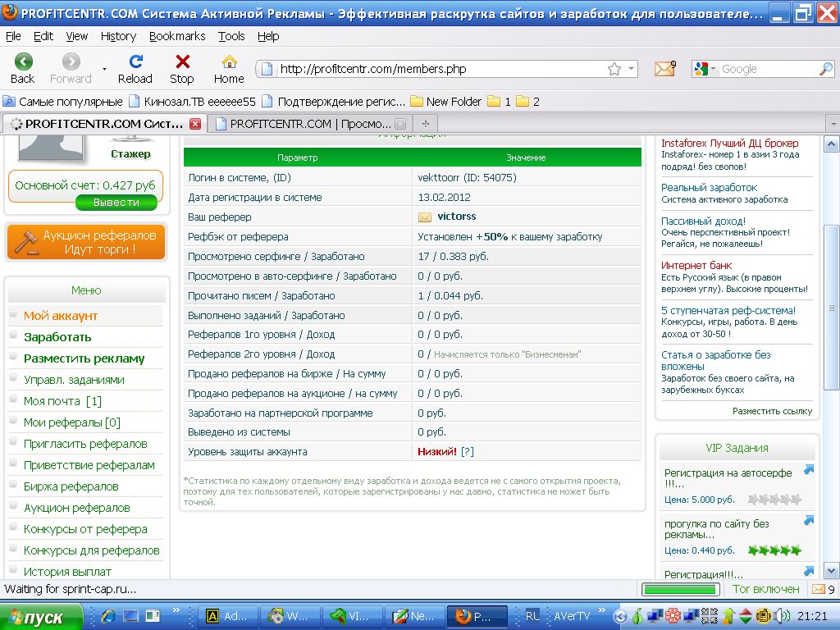Open the address bar history dropdown arrow
Viewport: 840px width, 630px height.
click(x=632, y=70)
